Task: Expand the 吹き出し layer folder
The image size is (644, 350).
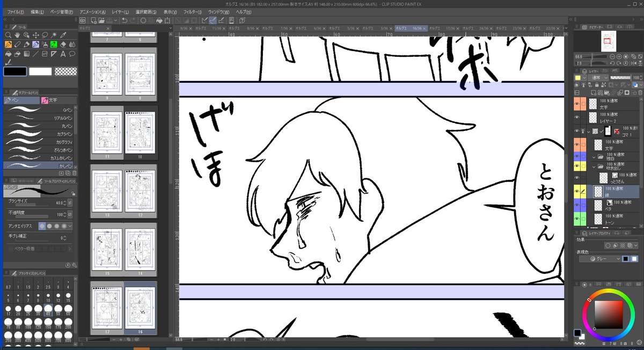Action: tap(594, 166)
